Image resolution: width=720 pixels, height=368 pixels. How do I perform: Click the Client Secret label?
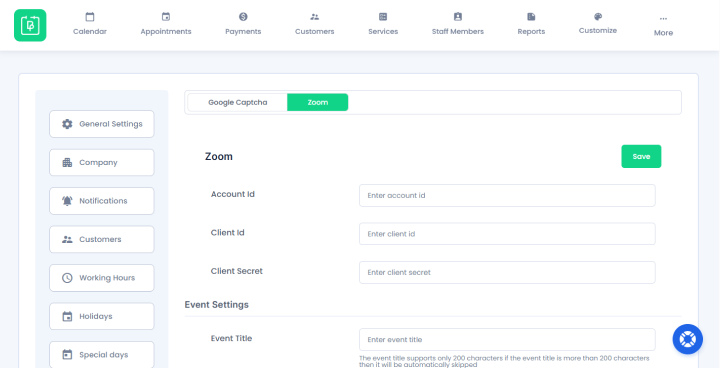(x=237, y=271)
